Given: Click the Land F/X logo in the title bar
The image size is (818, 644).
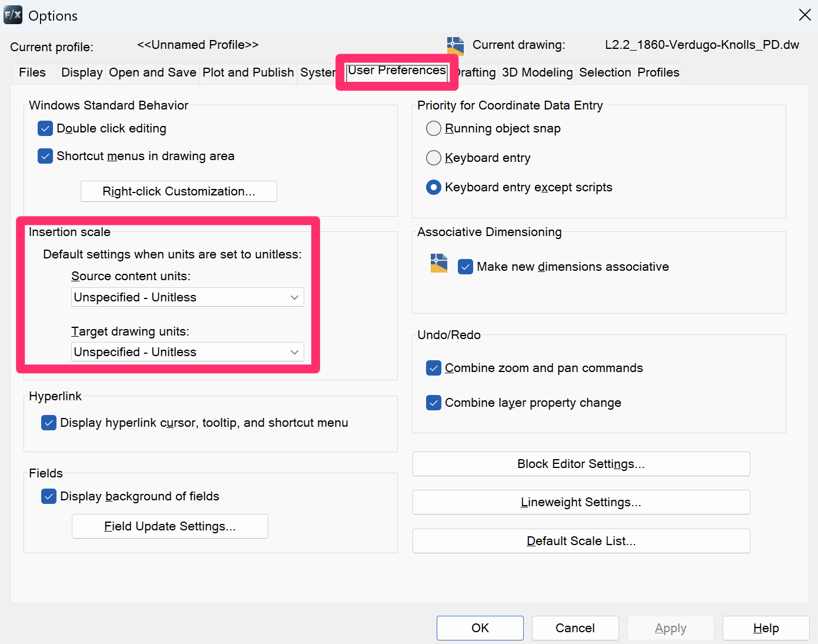Looking at the screenshot, I should click(x=12, y=15).
